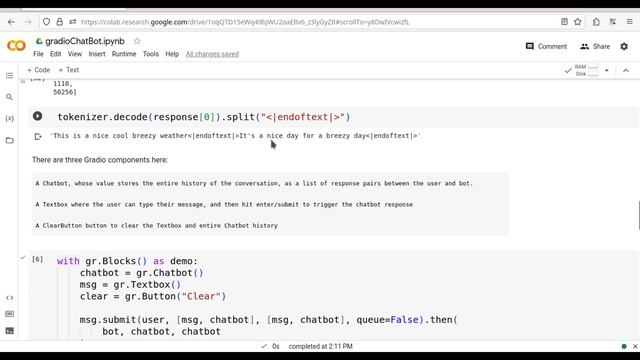Bookmark this page with the star icon
This screenshot has height=360, width=640.
[x=578, y=22]
